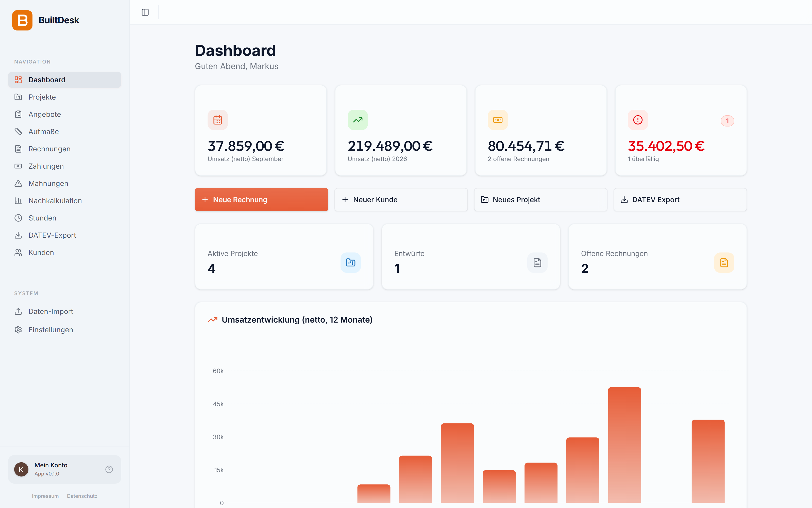Click the Nachkalkulation bar chart icon

click(x=18, y=201)
